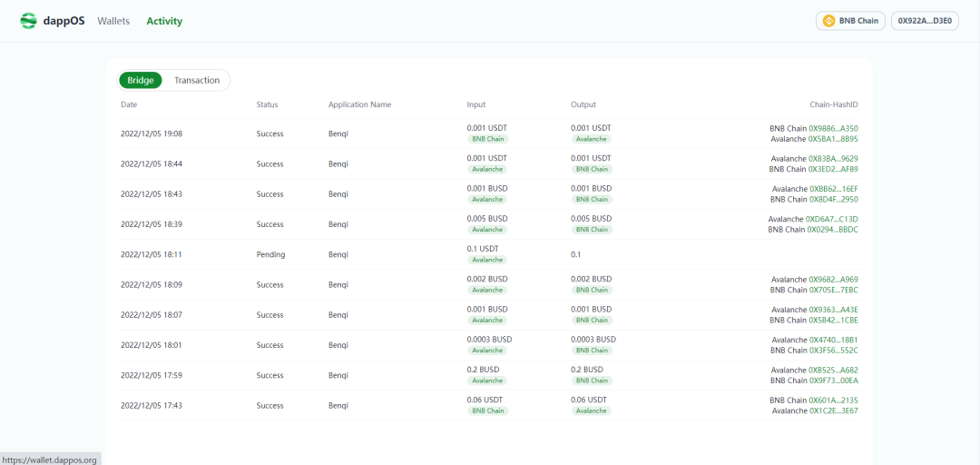980x465 pixels.
Task: Click the Date column header
Action: (129, 104)
